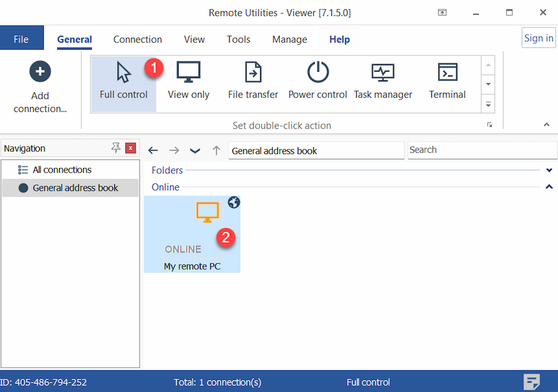Click the Add connection icon
558x392 pixels.
[40, 71]
